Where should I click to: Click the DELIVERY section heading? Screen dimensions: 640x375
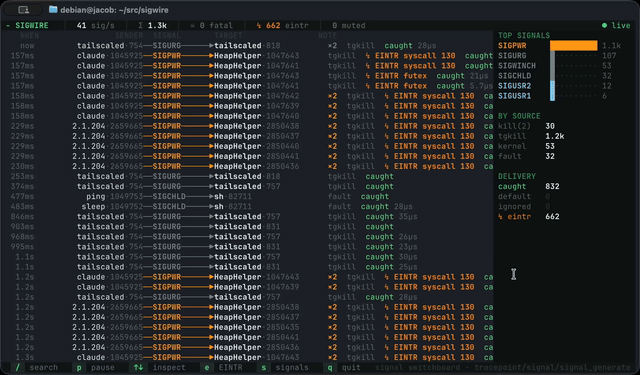pyautogui.click(x=516, y=176)
